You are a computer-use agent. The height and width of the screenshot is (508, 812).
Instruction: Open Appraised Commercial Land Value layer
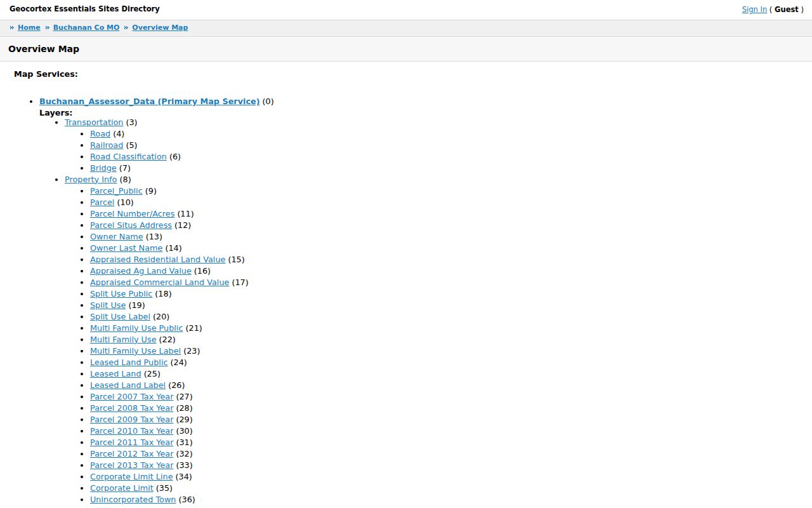coord(160,283)
